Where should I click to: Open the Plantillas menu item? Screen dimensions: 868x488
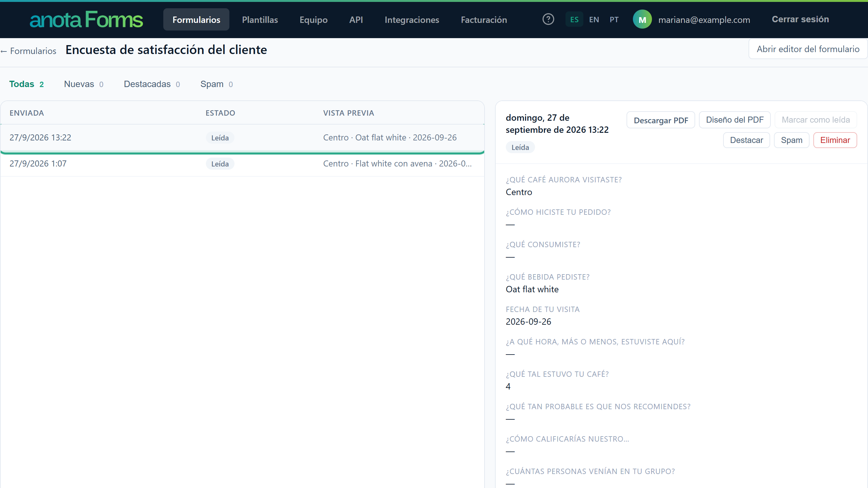(x=260, y=20)
